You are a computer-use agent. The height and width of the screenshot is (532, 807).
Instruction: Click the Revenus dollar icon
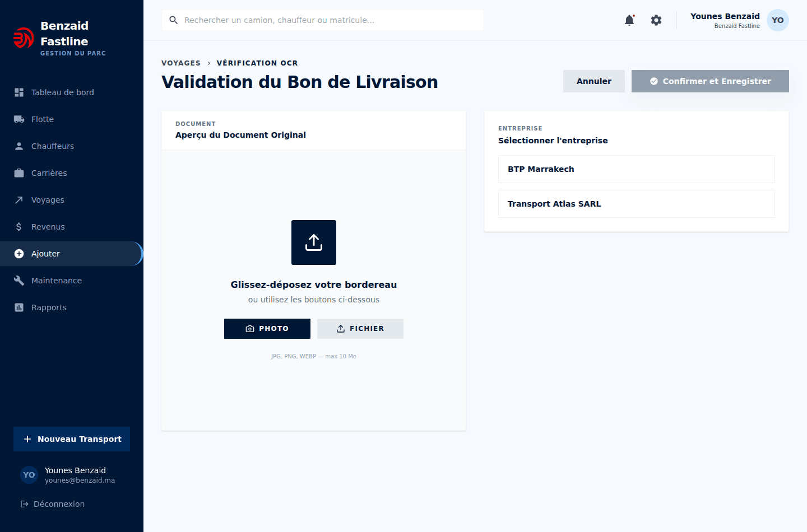[19, 227]
